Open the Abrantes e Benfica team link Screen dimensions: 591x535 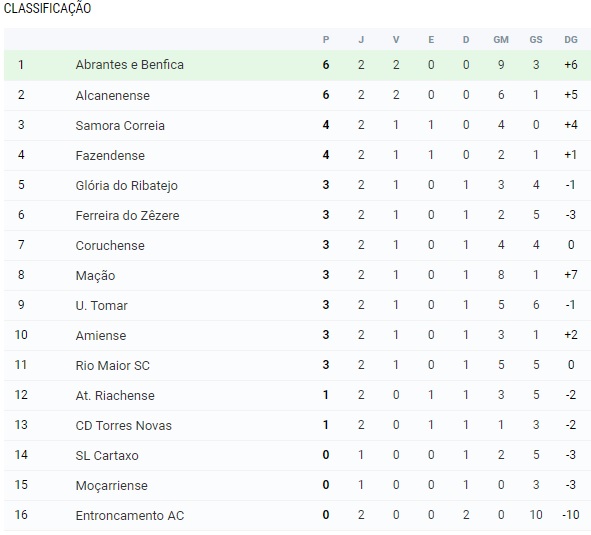[x=129, y=65]
